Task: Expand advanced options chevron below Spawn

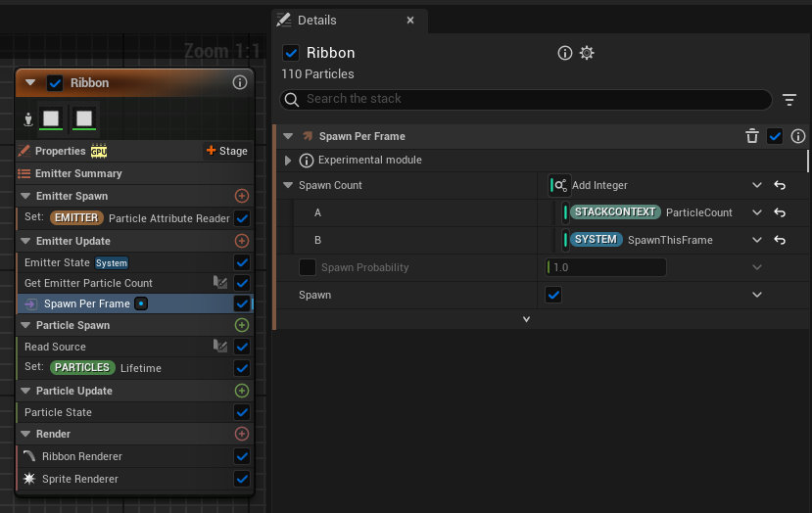Action: click(x=526, y=319)
